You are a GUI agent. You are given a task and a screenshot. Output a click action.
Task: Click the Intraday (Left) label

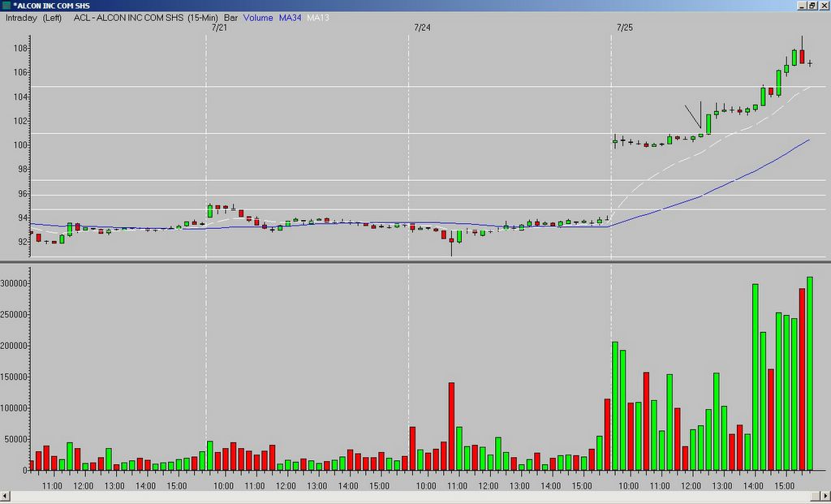tap(33, 18)
